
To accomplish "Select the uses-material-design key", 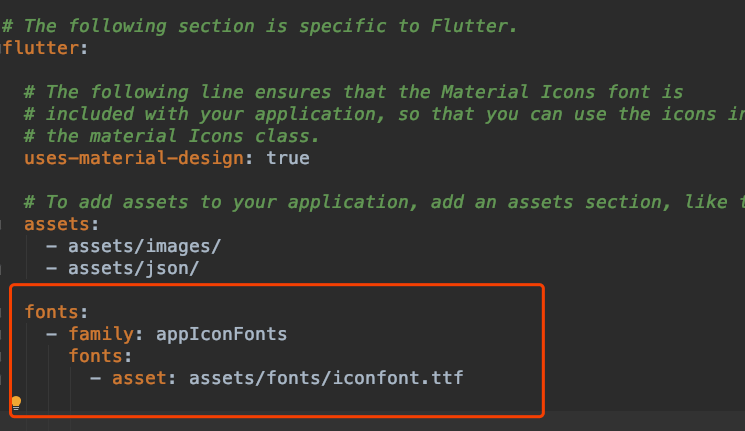I will click(x=134, y=158).
